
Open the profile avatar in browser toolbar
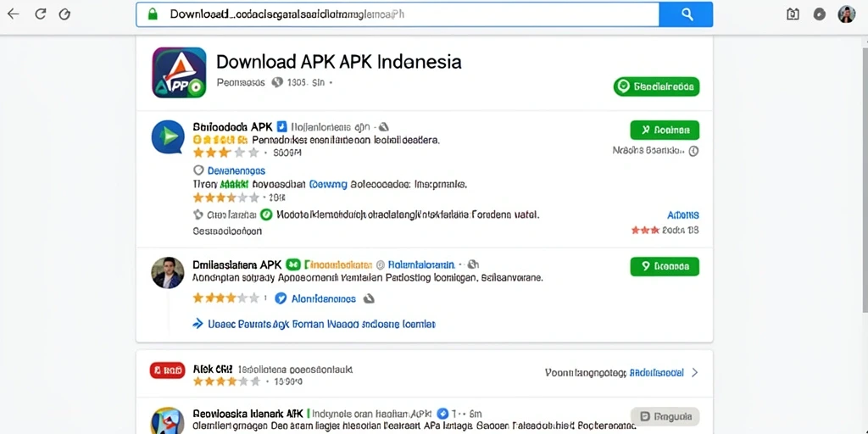point(847,14)
